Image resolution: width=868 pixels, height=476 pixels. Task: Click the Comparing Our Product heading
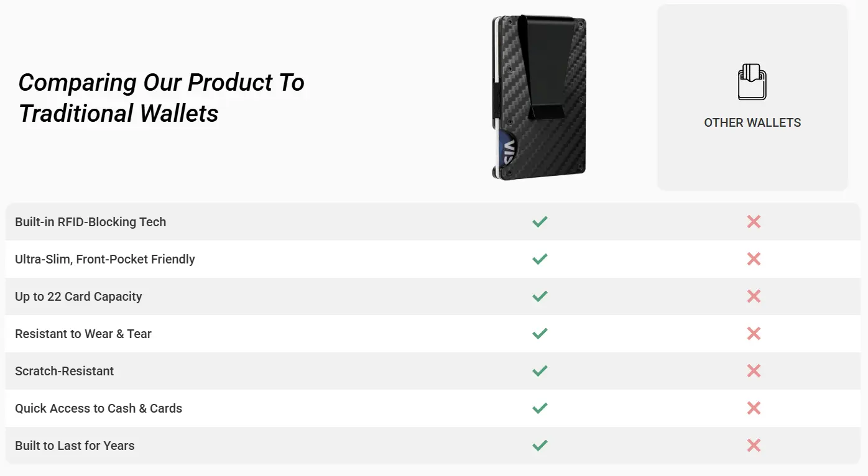[161, 98]
